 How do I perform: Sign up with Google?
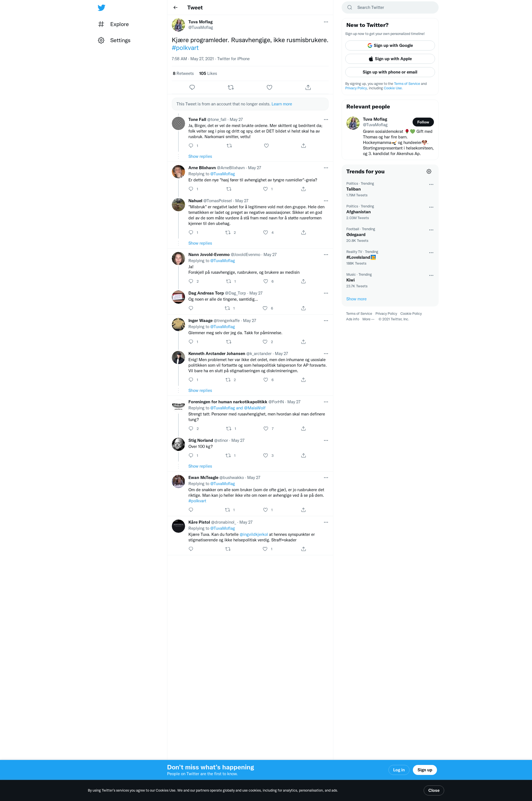coord(390,45)
